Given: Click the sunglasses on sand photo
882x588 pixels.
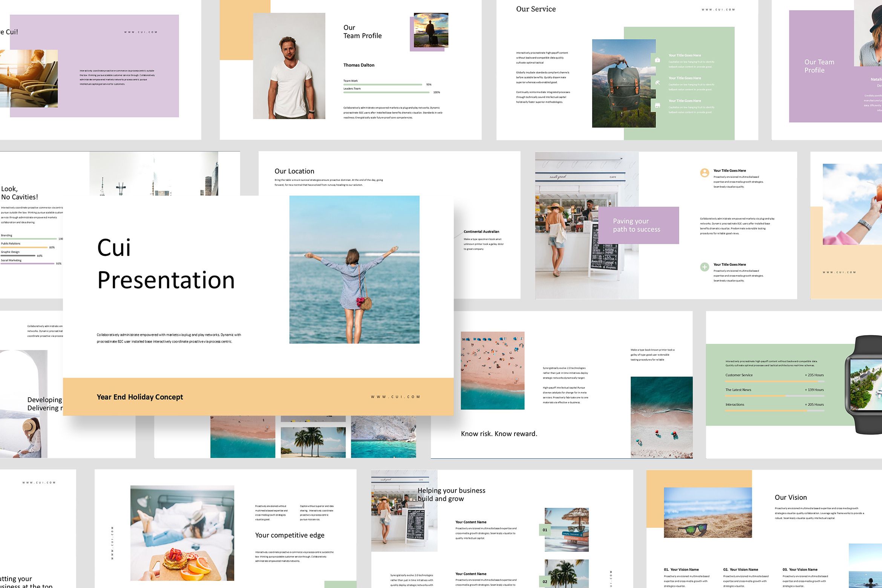Looking at the screenshot, I should (707, 513).
